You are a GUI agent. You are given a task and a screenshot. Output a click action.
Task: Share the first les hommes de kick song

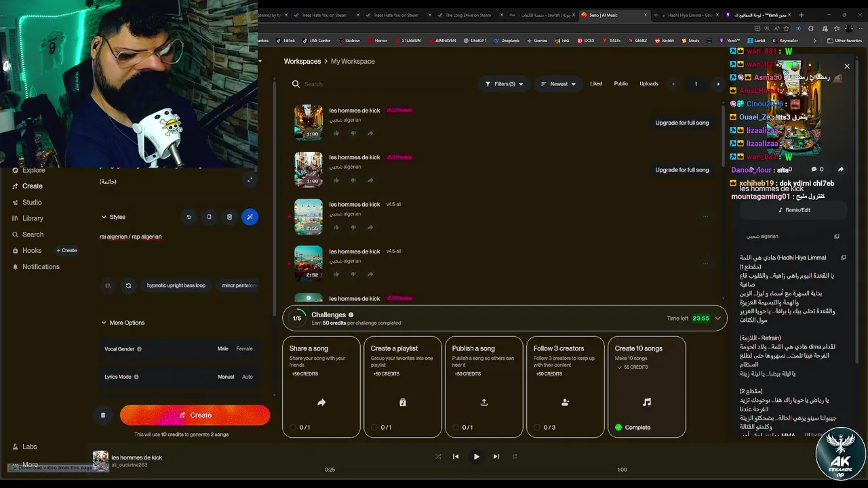point(370,134)
